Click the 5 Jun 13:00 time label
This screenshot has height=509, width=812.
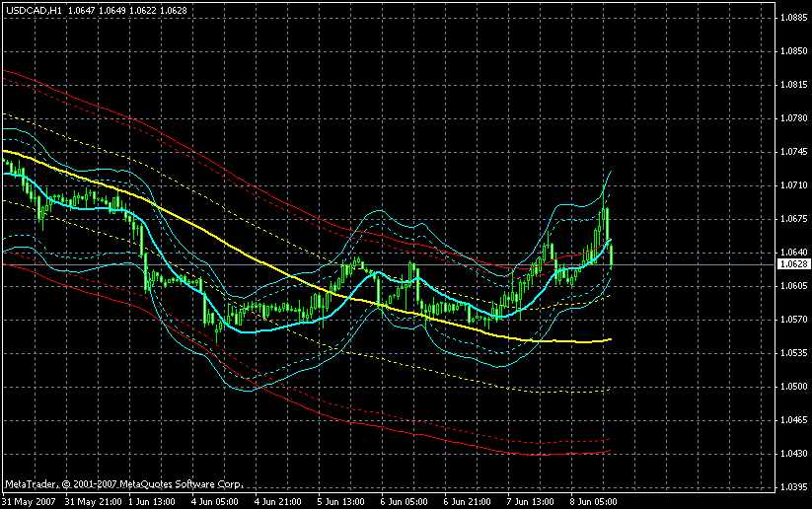point(341,502)
